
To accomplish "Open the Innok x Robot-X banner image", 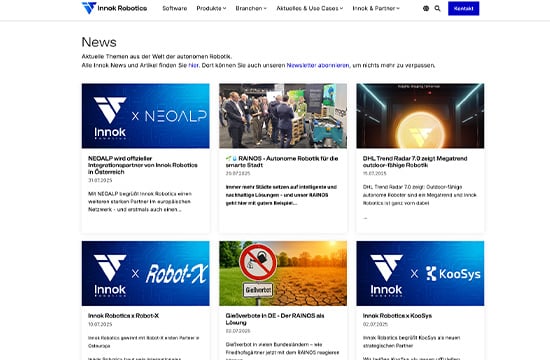I will [x=146, y=273].
